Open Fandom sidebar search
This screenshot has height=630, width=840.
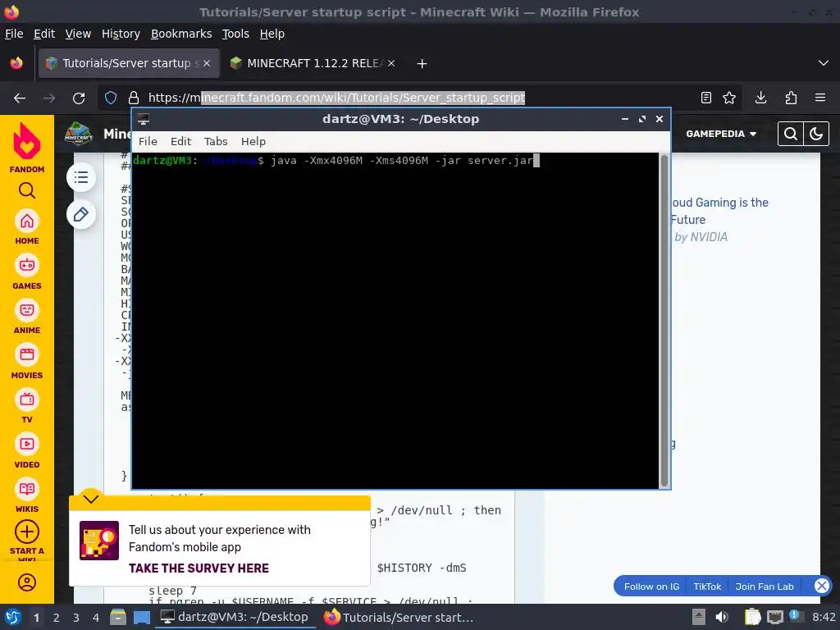coord(27,190)
